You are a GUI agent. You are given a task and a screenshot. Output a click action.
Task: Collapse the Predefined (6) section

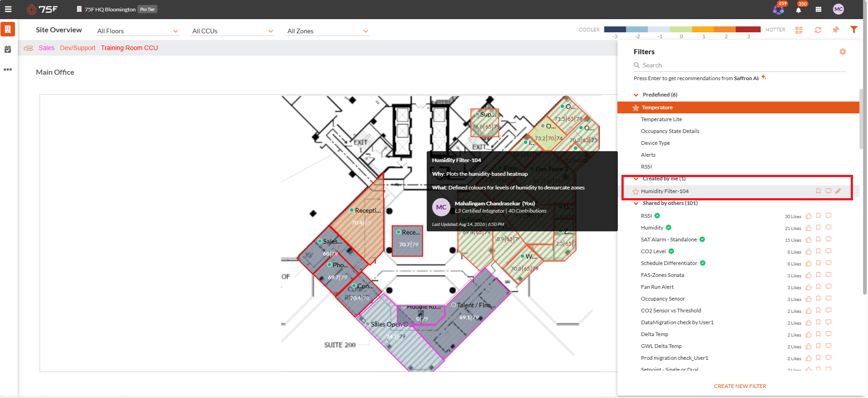point(636,95)
